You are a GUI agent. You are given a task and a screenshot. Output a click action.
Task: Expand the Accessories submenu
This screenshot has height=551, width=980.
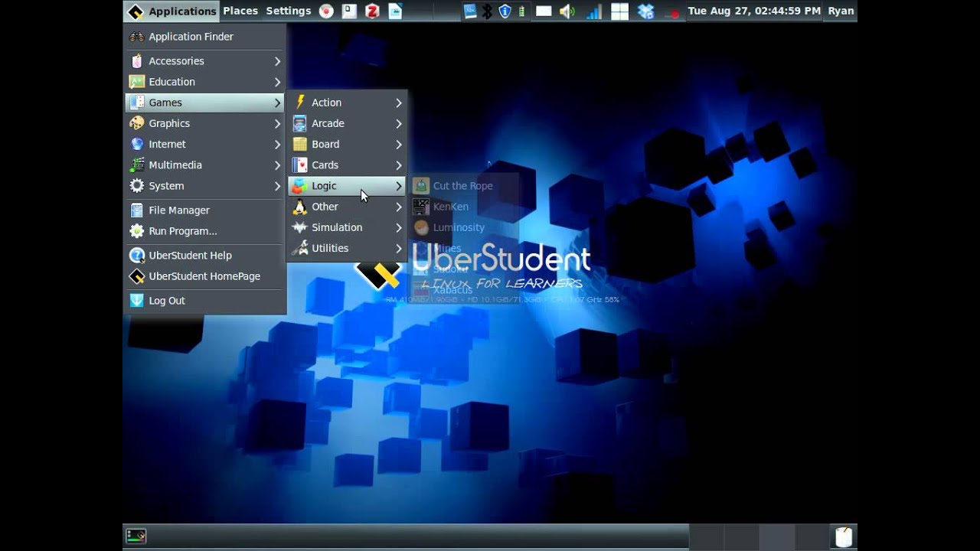(205, 61)
